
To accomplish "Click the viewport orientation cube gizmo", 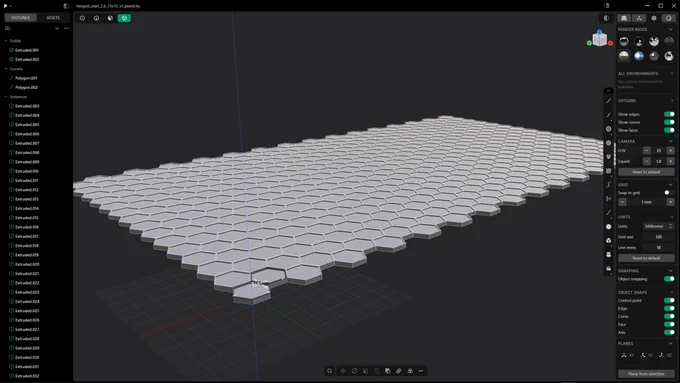I will tap(600, 39).
